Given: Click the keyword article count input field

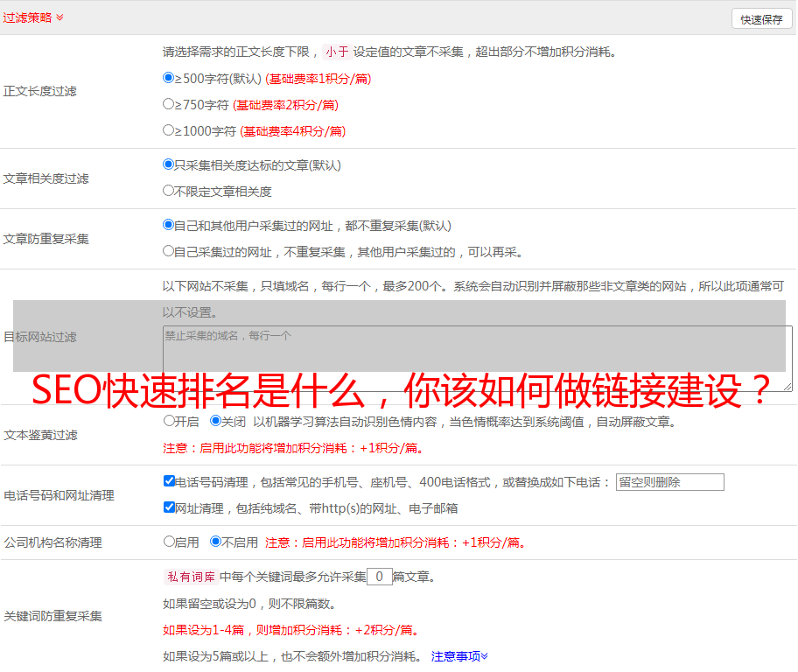Looking at the screenshot, I should 379,577.
